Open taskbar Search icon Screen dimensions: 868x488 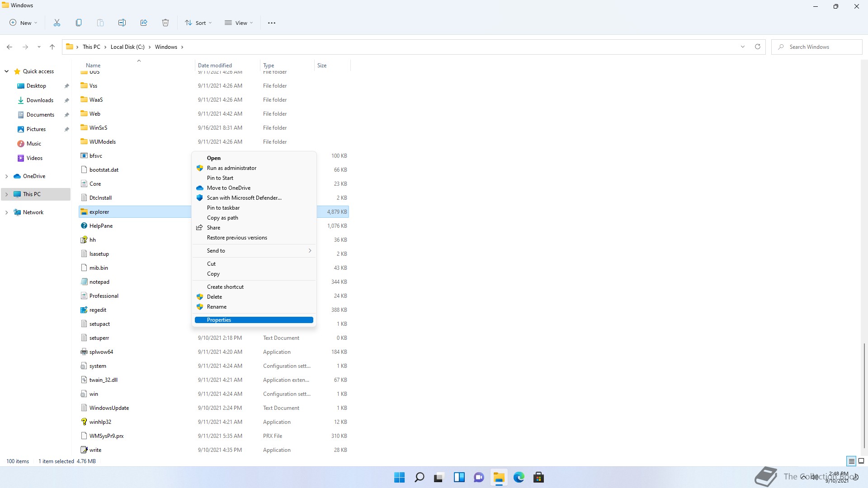[x=419, y=477]
